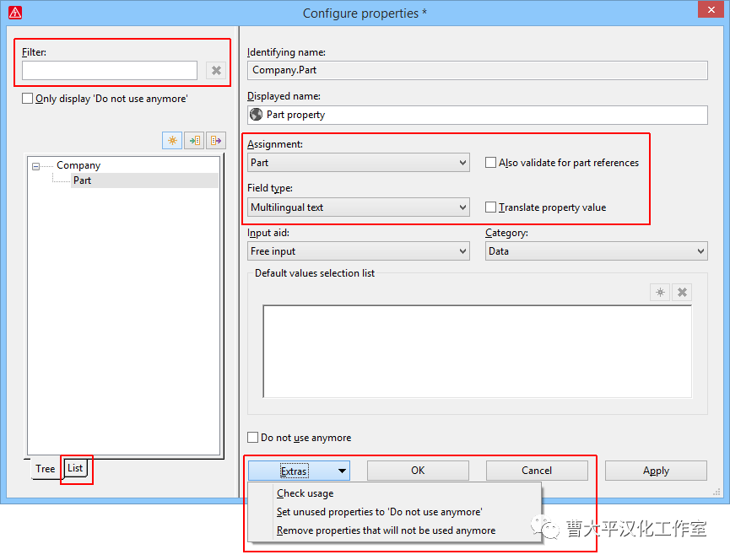
Task: Select the Company tree item
Action: 78,165
